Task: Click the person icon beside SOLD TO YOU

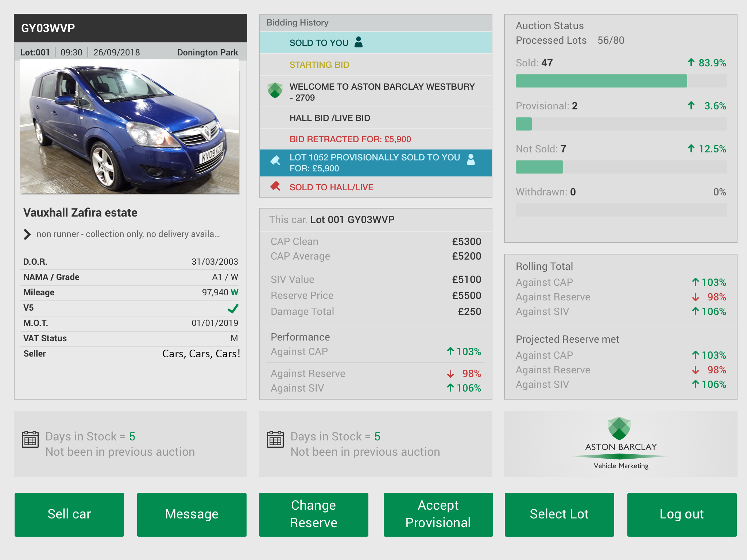Action: click(x=359, y=42)
